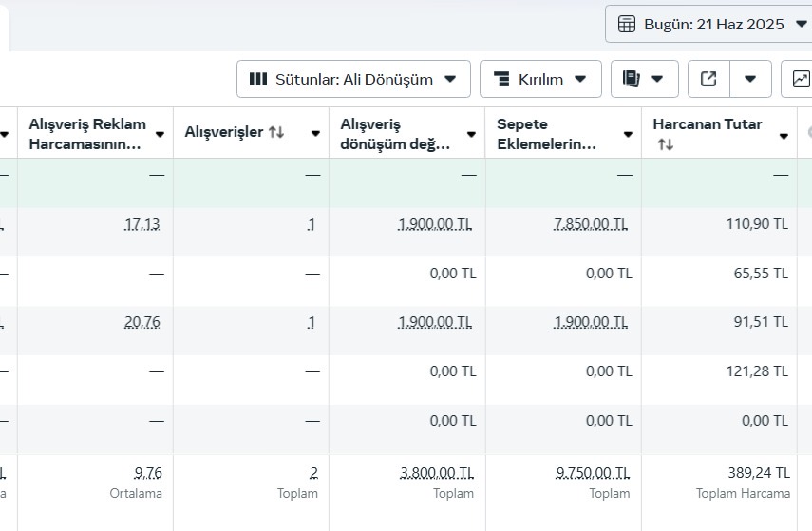Viewport: 812px width, 531px height.
Task: Click the calendar icon beside Bugün
Action: (626, 24)
